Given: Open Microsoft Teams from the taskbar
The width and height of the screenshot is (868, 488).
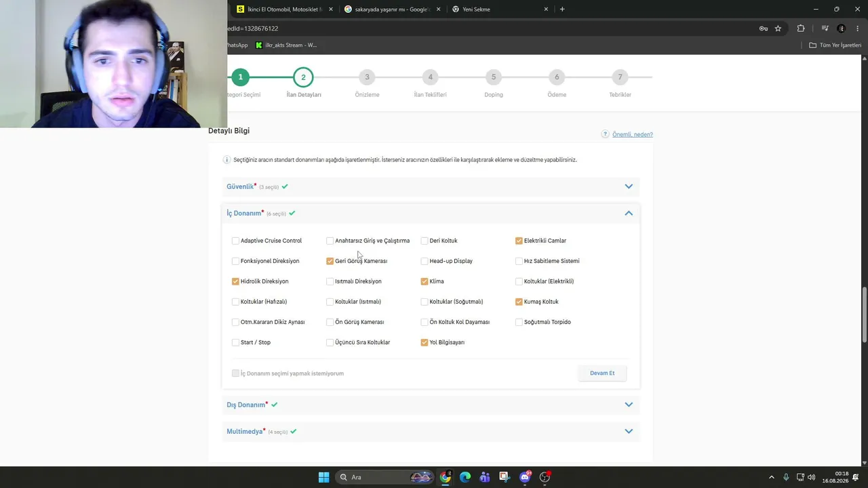Looking at the screenshot, I should point(485,477).
